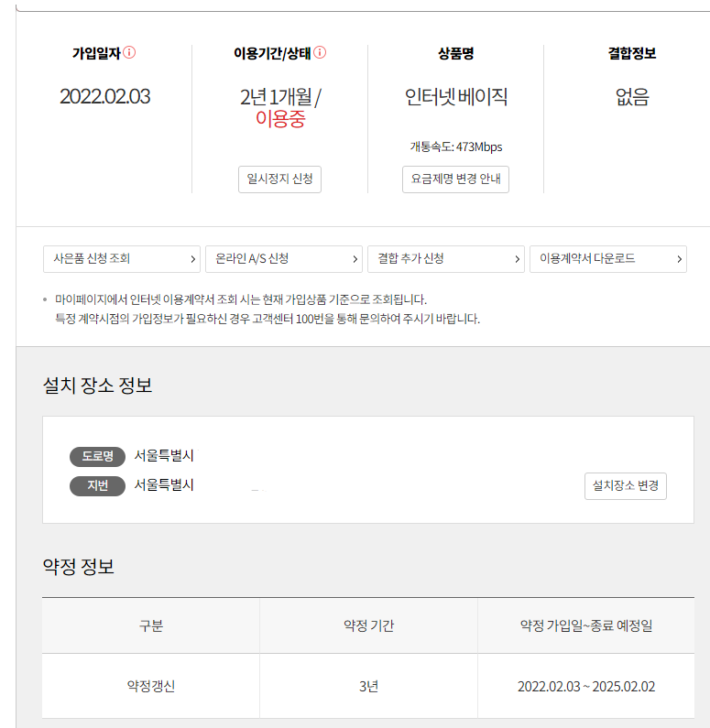Change install location via 설치장소 변경
710x728 pixels.
tap(626, 486)
